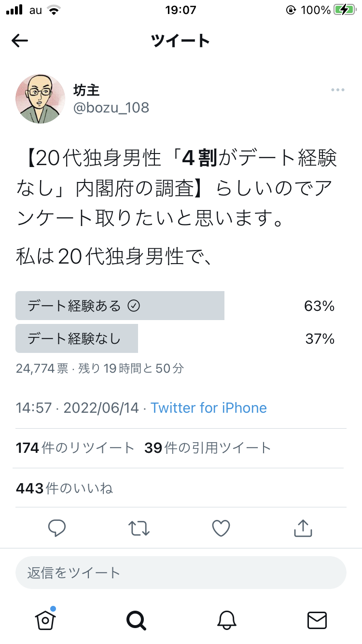Tap the 返信をツイート reply field
Viewport: 362px width, 644px height.
181,573
